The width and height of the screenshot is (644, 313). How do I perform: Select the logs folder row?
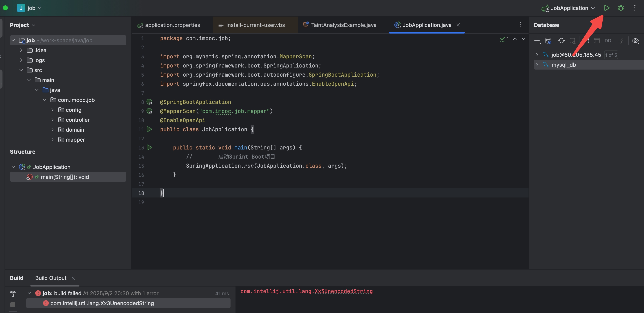(68, 60)
